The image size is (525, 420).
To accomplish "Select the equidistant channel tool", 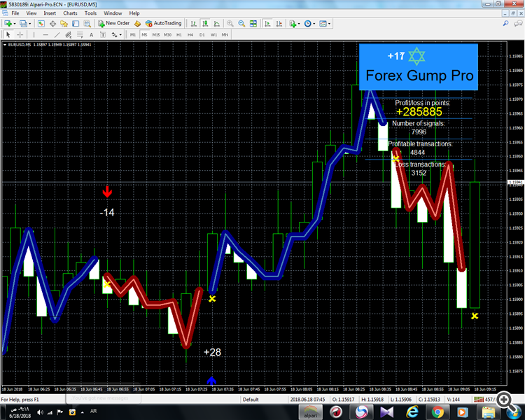I will tap(69, 34).
